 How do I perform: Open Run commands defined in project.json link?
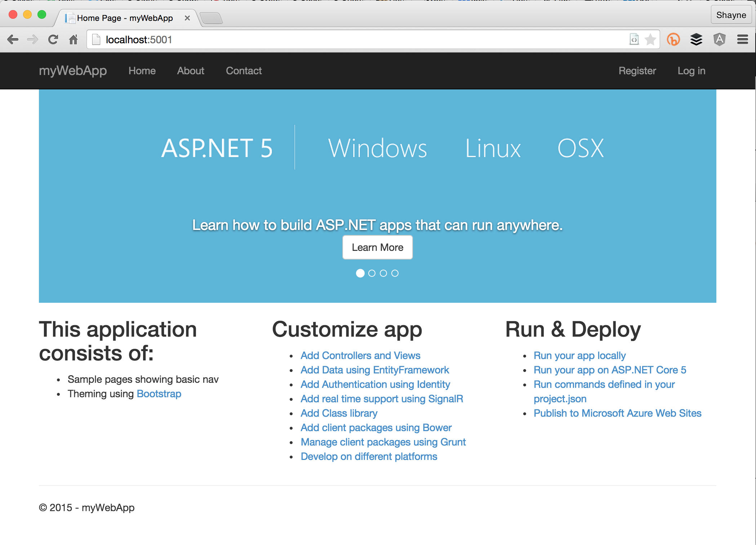604,391
